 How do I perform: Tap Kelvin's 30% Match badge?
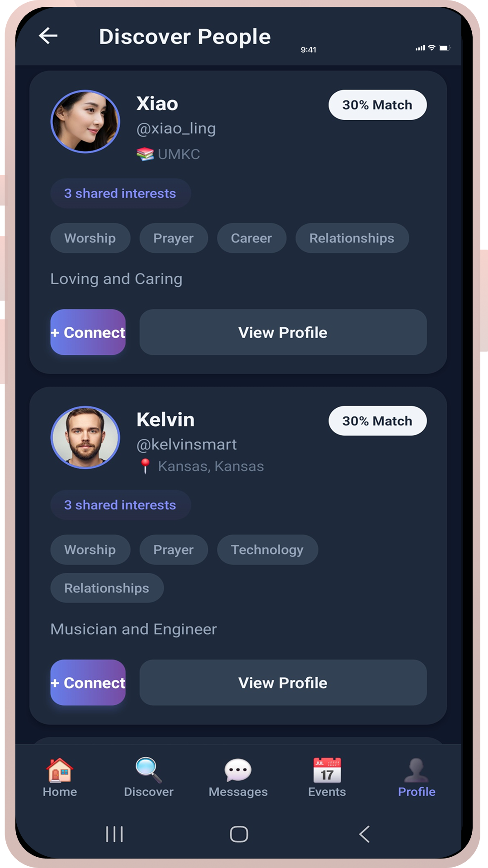378,421
